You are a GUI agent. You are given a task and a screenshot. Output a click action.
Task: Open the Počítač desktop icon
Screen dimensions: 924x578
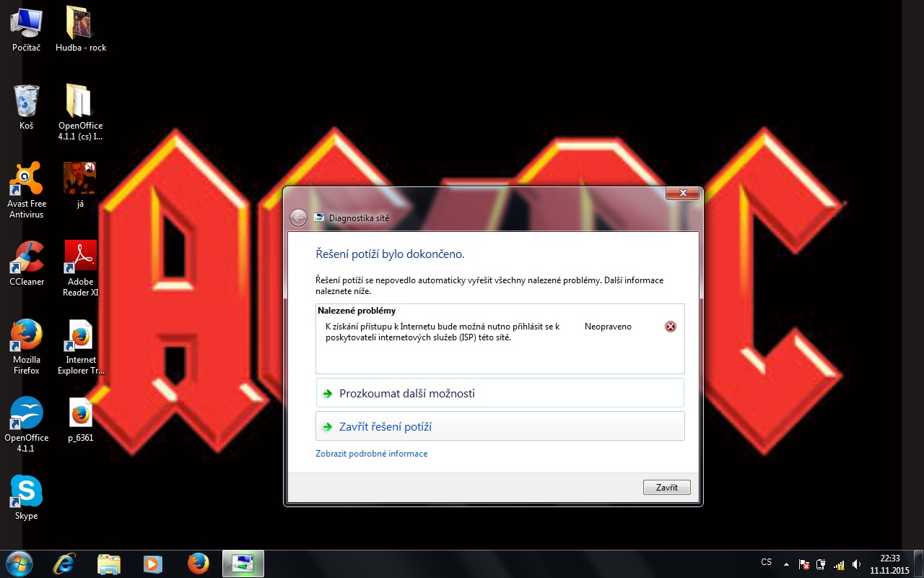point(26,29)
